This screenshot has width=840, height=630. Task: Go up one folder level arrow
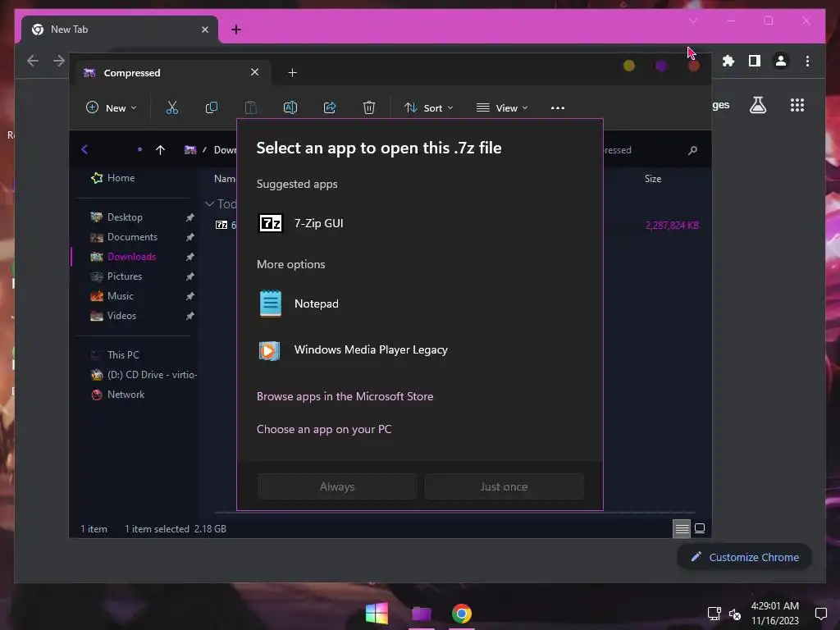point(160,150)
